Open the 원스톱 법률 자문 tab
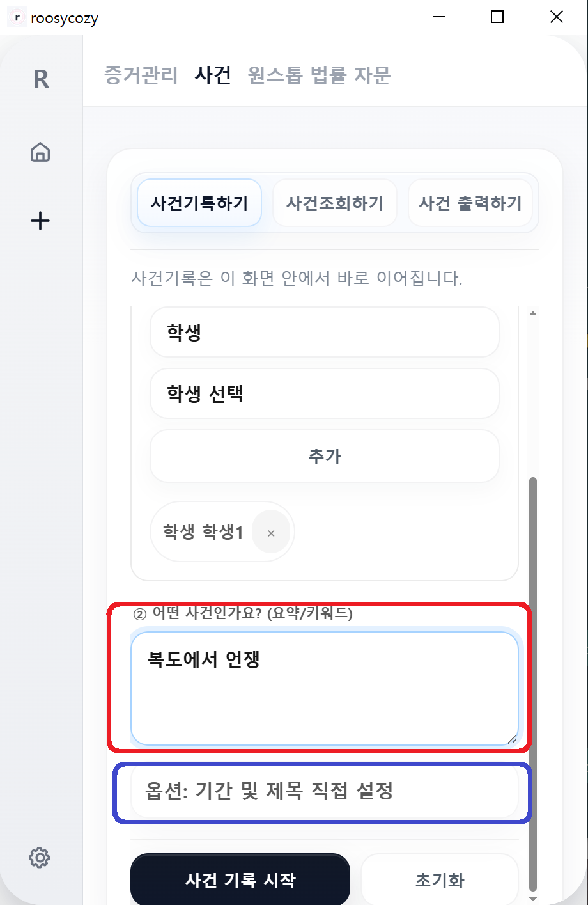This screenshot has height=905, width=588. click(319, 76)
